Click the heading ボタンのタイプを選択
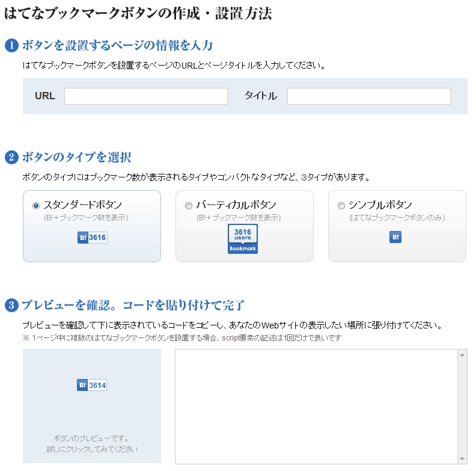This screenshot has height=471, width=476. pyautogui.click(x=76, y=158)
